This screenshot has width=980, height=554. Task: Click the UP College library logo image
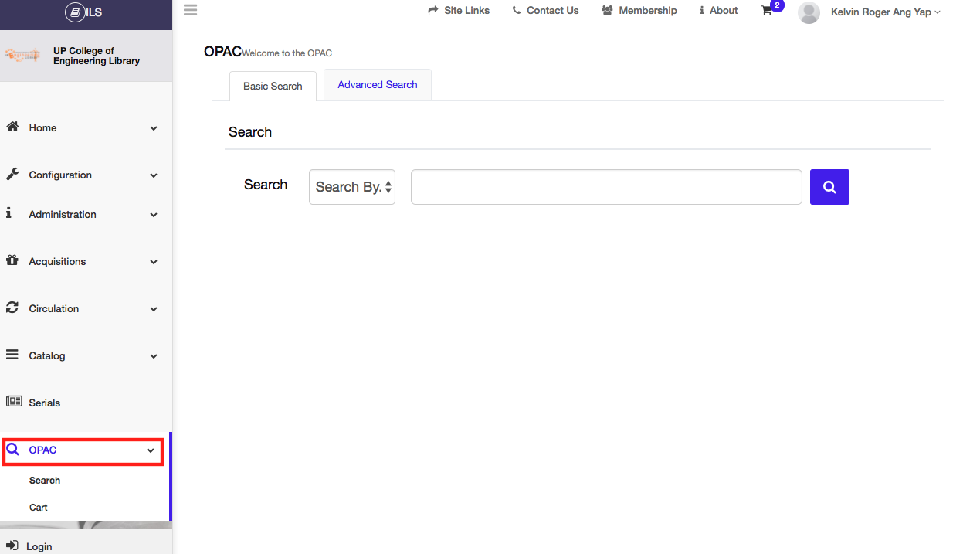(23, 56)
